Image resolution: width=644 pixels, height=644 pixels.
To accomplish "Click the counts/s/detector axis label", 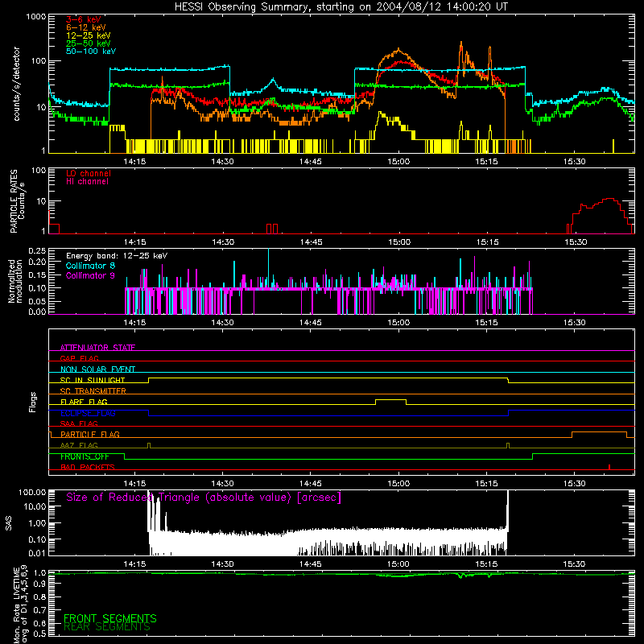I will tap(16, 84).
